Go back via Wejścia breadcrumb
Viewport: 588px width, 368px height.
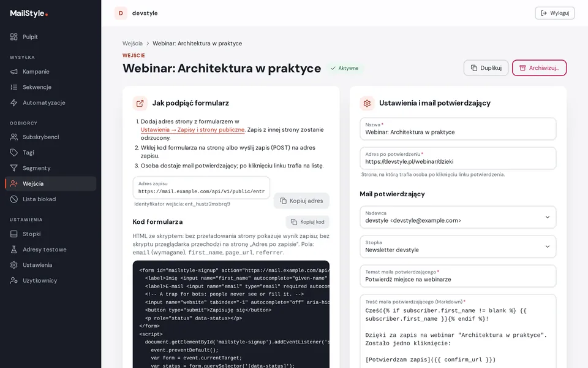pyautogui.click(x=132, y=43)
